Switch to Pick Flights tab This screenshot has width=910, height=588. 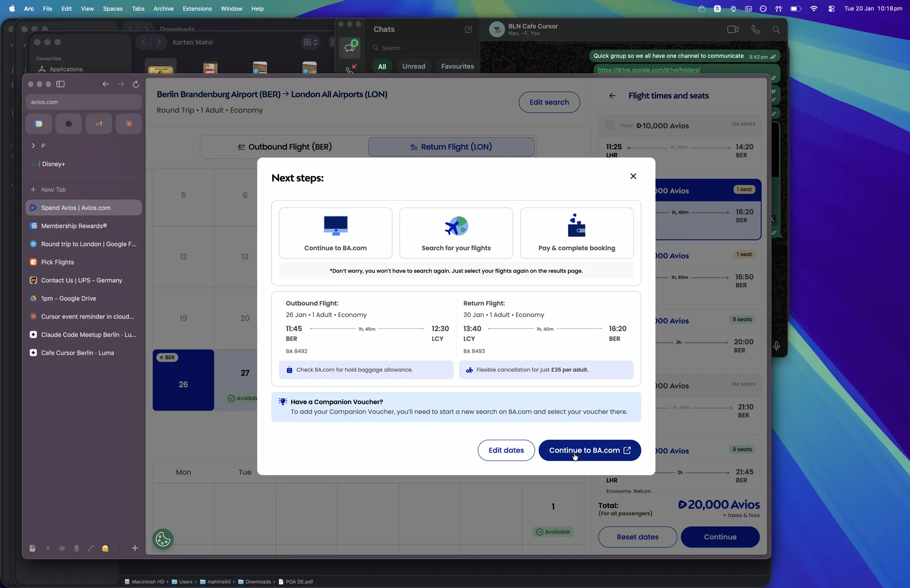(x=84, y=262)
